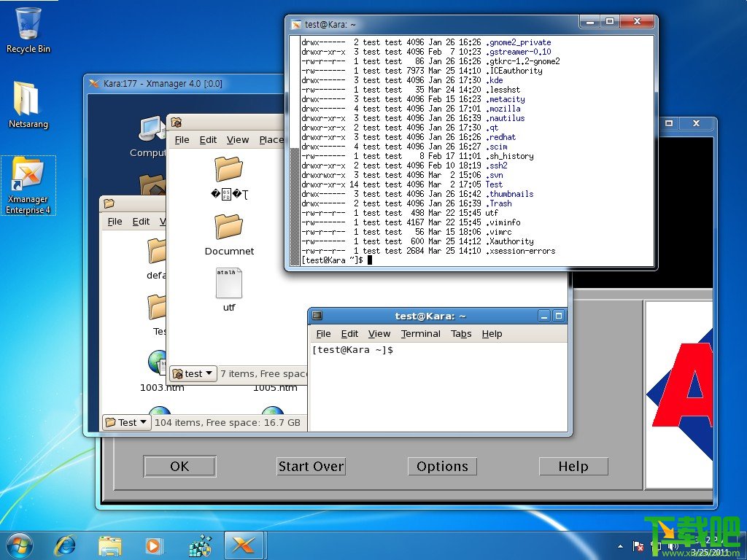Image resolution: width=747 pixels, height=560 pixels.
Task: Click the OK button
Action: 179,466
